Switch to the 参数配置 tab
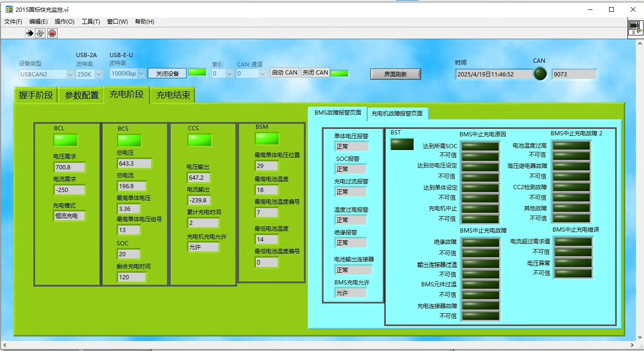 tap(82, 95)
